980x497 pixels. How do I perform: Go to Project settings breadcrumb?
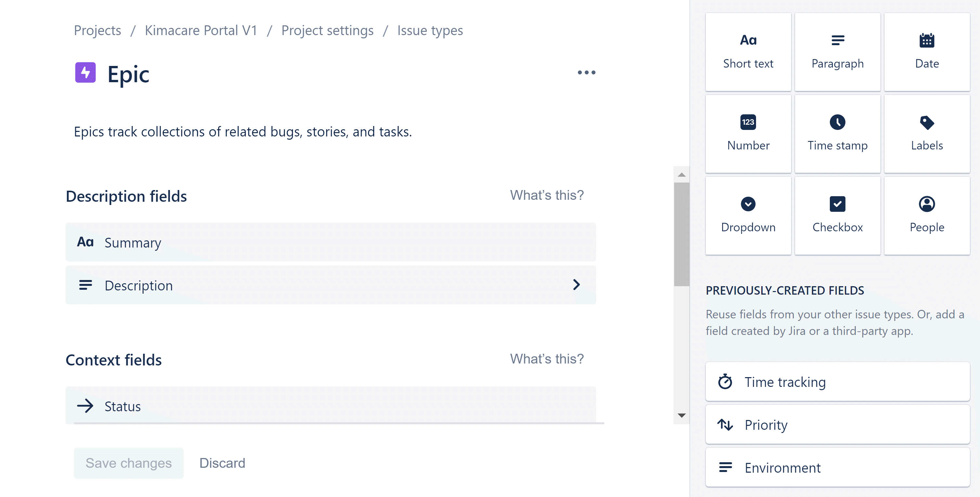click(327, 31)
